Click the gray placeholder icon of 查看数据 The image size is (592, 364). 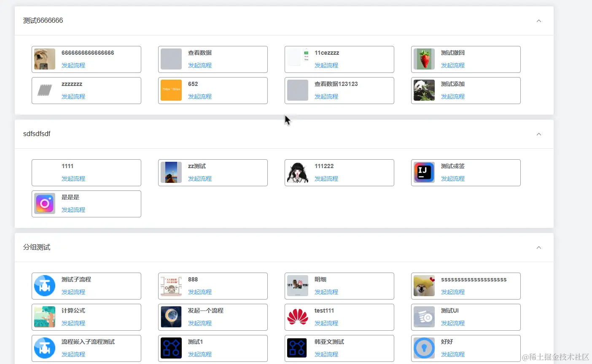pos(171,59)
